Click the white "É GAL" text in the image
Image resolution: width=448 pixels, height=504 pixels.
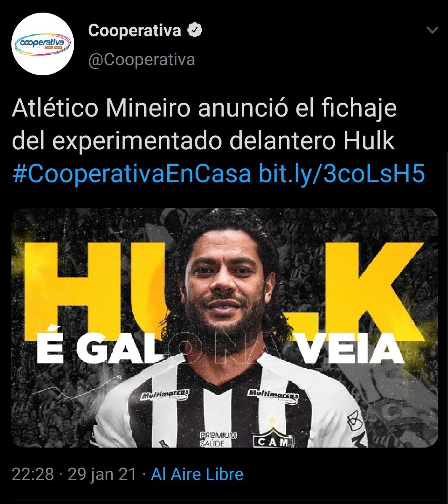click(101, 348)
